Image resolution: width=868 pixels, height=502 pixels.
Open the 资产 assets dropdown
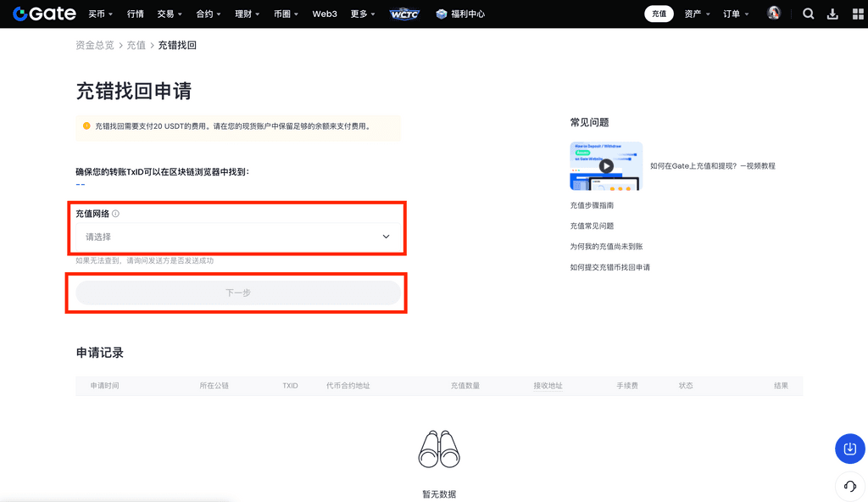(696, 14)
